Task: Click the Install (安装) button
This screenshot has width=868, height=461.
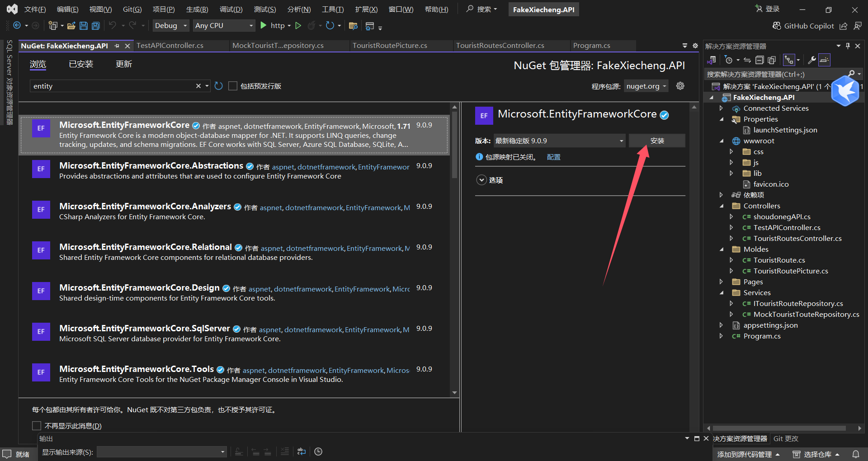Action: point(657,141)
